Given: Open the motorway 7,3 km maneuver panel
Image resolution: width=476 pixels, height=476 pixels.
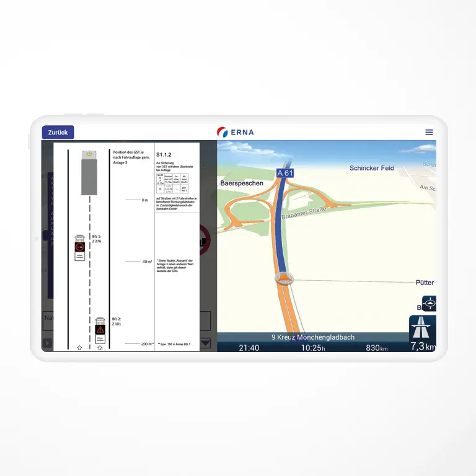Looking at the screenshot, I should 422,333.
